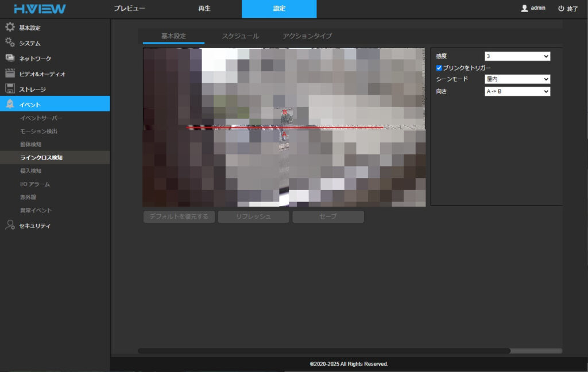
Task: Switch to the 再生 tab
Action: 204,9
